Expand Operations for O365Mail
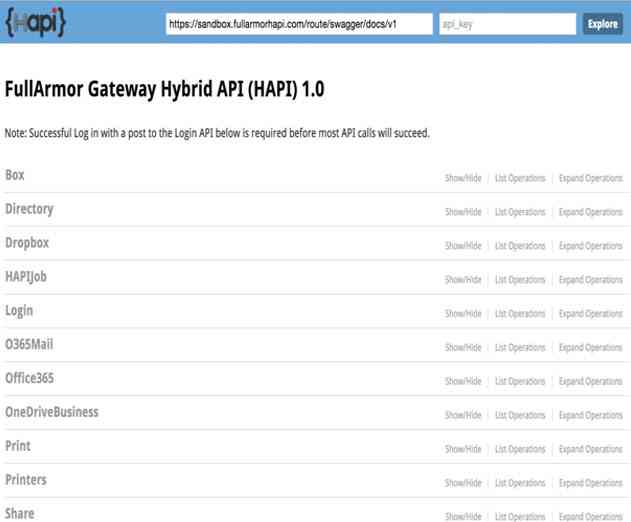Screen dimensions: 631x522 tap(591, 347)
